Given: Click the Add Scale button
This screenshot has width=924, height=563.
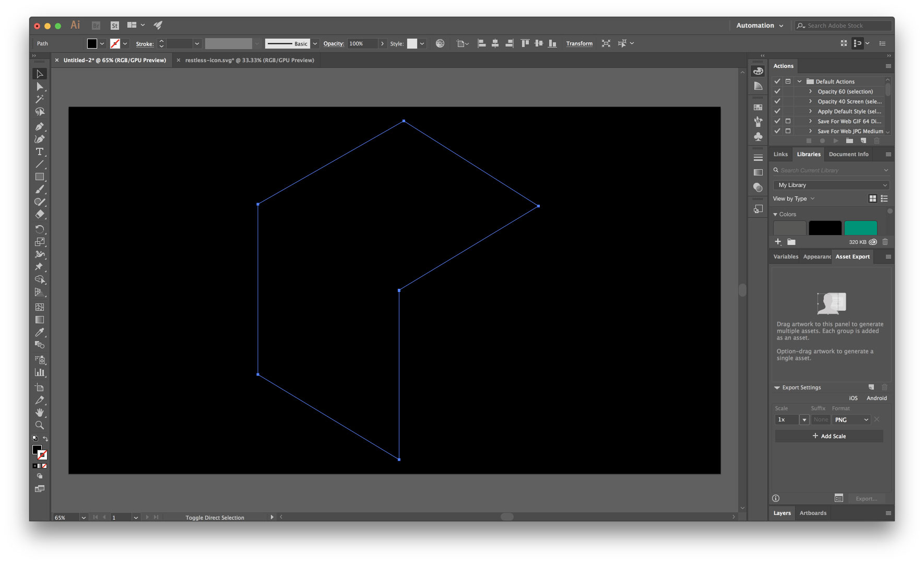Looking at the screenshot, I should (829, 436).
